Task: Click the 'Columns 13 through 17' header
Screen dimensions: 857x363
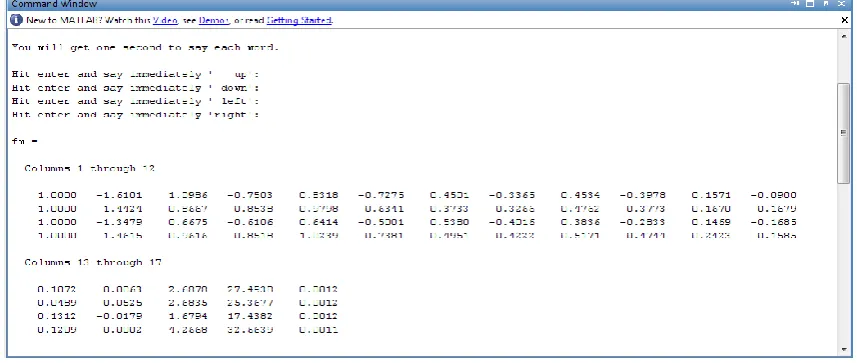Action: pyautogui.click(x=93, y=262)
